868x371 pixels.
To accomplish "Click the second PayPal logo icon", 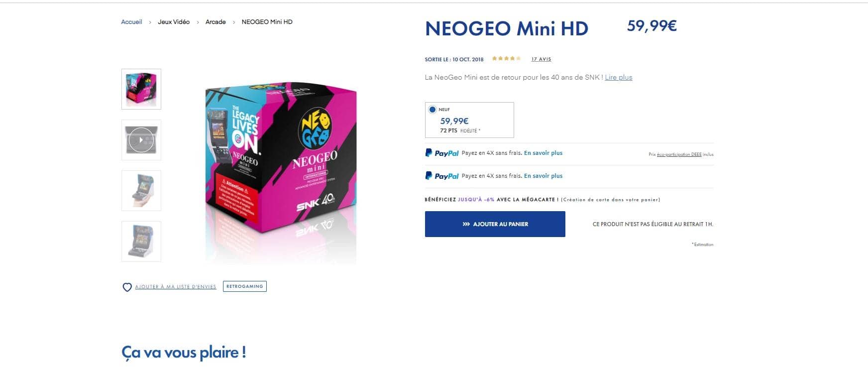I will [x=441, y=176].
